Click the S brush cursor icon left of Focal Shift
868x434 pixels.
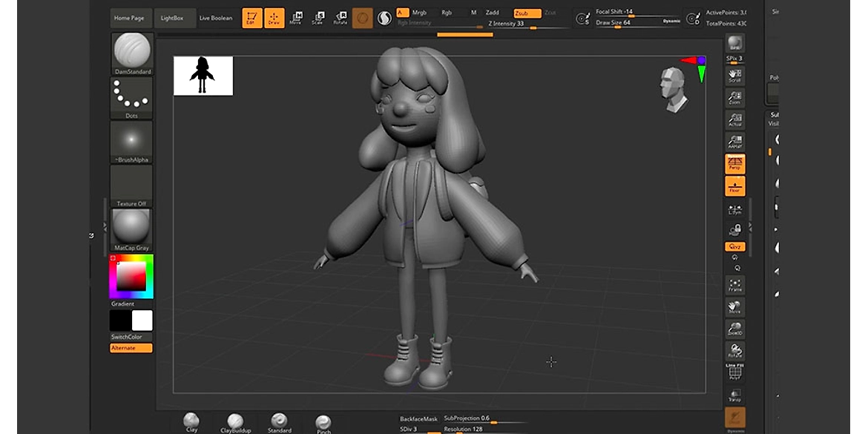pos(582,19)
